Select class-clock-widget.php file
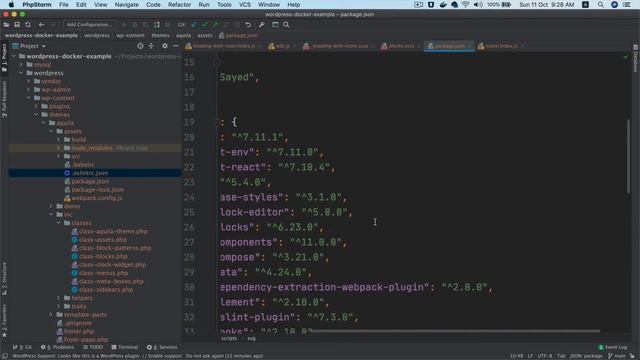 [112, 264]
